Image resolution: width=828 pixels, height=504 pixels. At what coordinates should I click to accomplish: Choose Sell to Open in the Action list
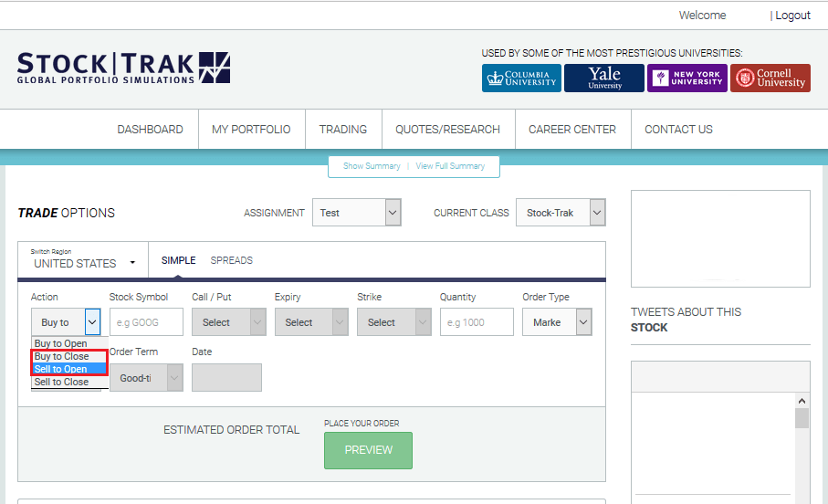point(69,369)
